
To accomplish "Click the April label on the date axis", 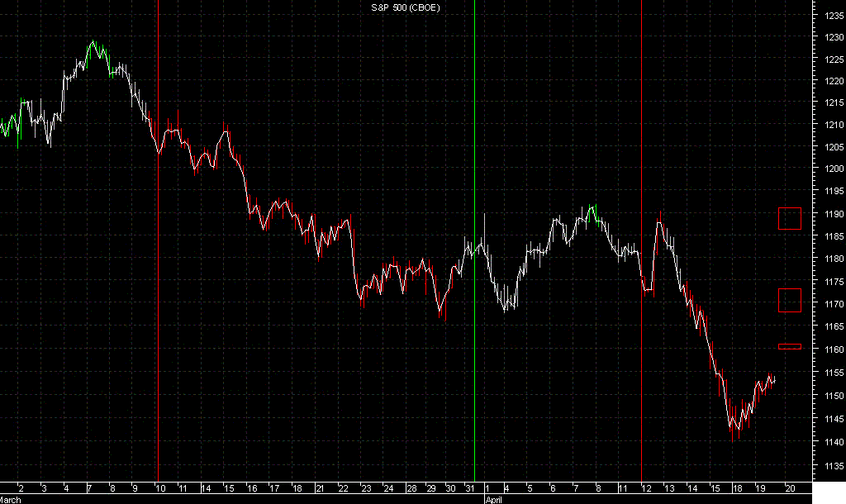I will click(x=493, y=499).
